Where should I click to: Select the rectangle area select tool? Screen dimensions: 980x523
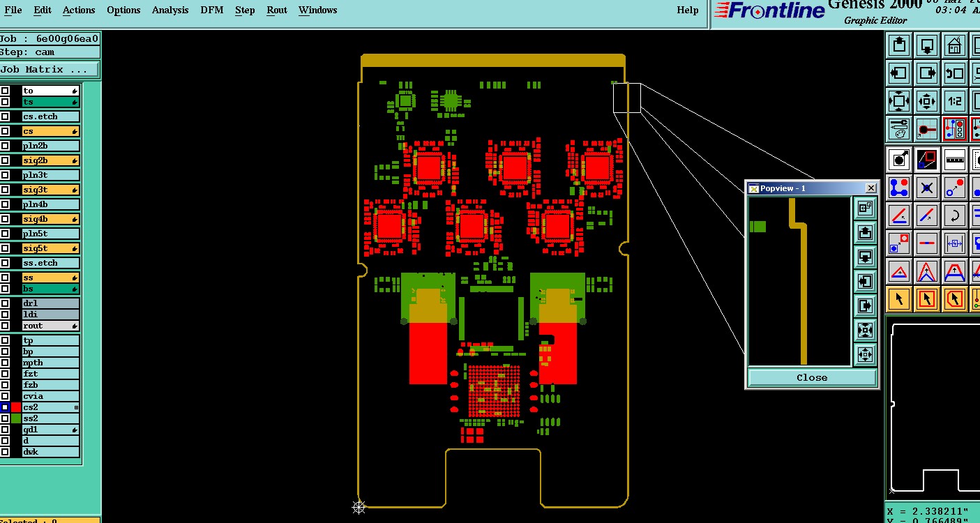tap(927, 299)
